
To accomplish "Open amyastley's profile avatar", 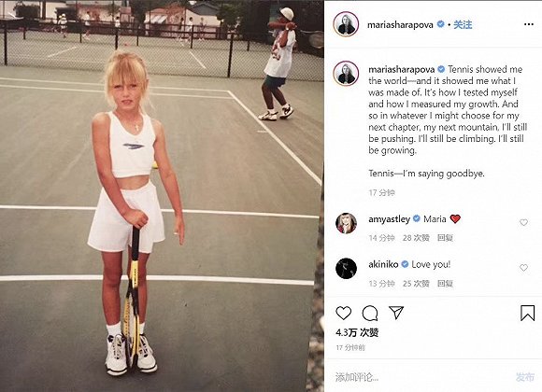I will click(x=346, y=223).
